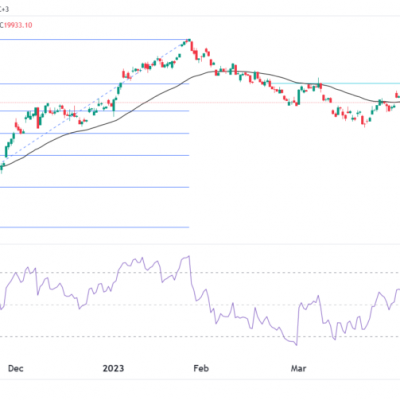This screenshot has width=400, height=400.
Task: Click the closing value 19933.10 text
Action: pyautogui.click(x=18, y=25)
